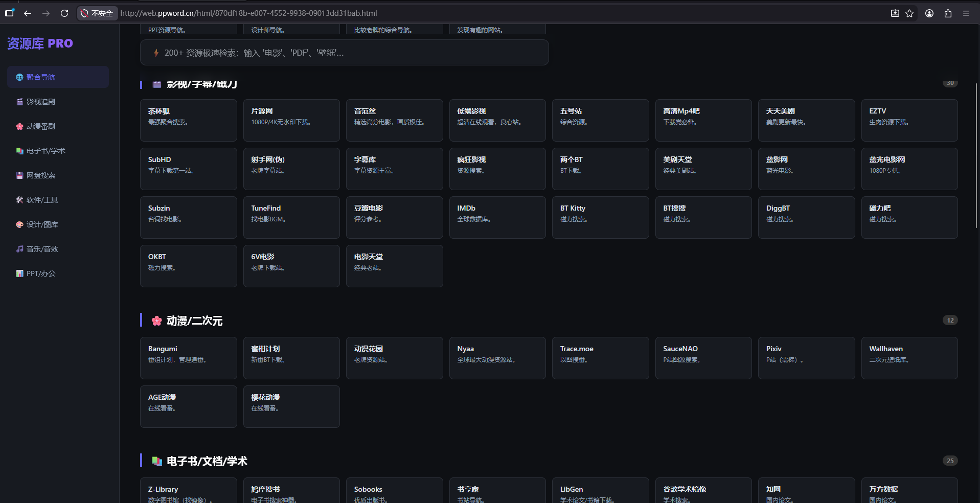Image resolution: width=980 pixels, height=503 pixels.
Task: Focus the 200+ 资源极速检索 search field
Action: pyautogui.click(x=344, y=53)
